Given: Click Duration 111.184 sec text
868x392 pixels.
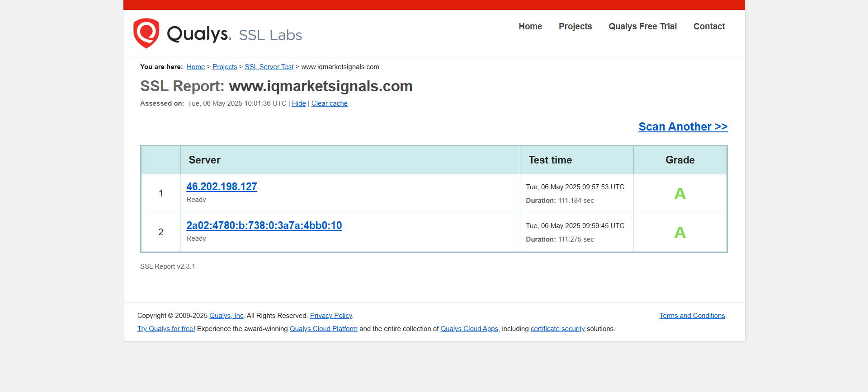Looking at the screenshot, I should click(x=560, y=201).
